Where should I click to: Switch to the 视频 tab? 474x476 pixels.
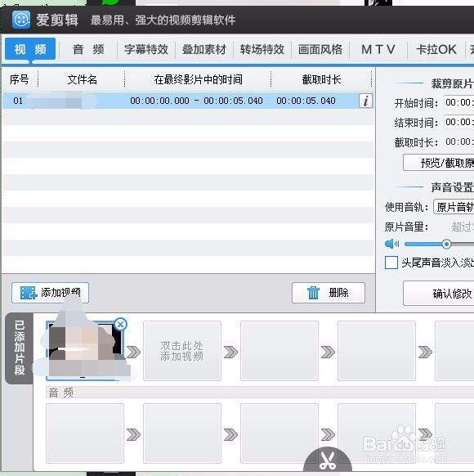click(30, 49)
